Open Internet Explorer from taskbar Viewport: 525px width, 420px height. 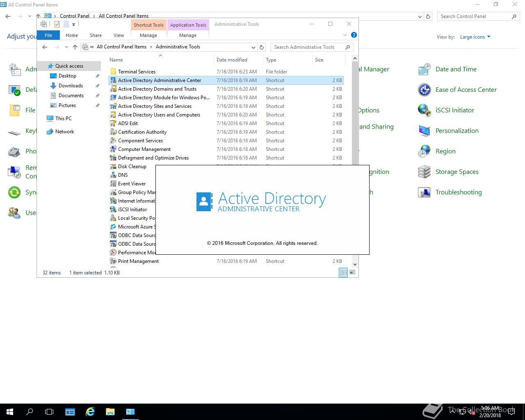pos(90,412)
